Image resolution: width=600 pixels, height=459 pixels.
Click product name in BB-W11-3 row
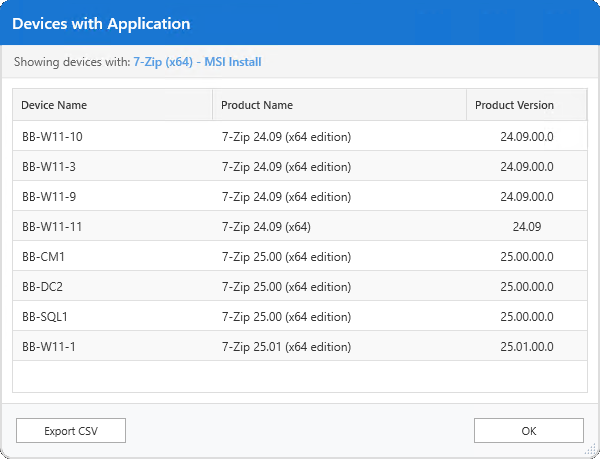[x=287, y=167]
